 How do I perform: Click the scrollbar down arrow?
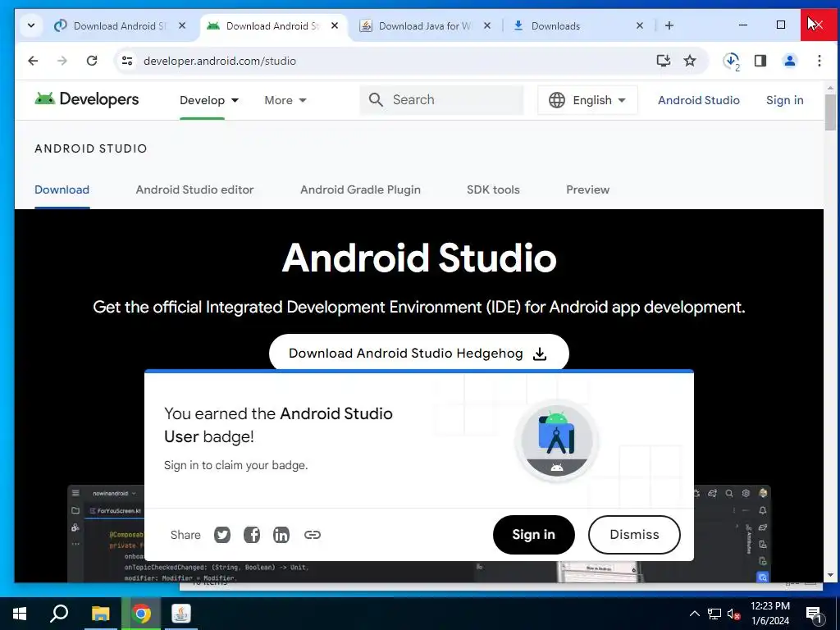[830, 576]
